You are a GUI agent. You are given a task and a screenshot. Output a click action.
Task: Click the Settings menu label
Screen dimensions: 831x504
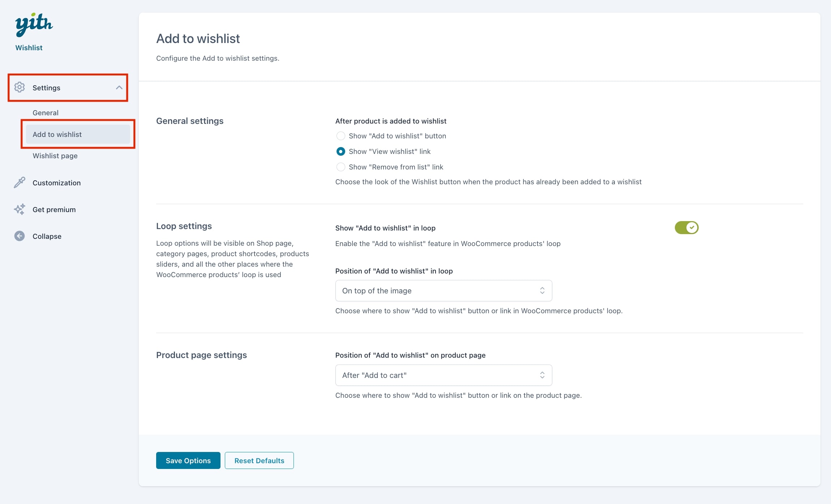click(x=46, y=88)
